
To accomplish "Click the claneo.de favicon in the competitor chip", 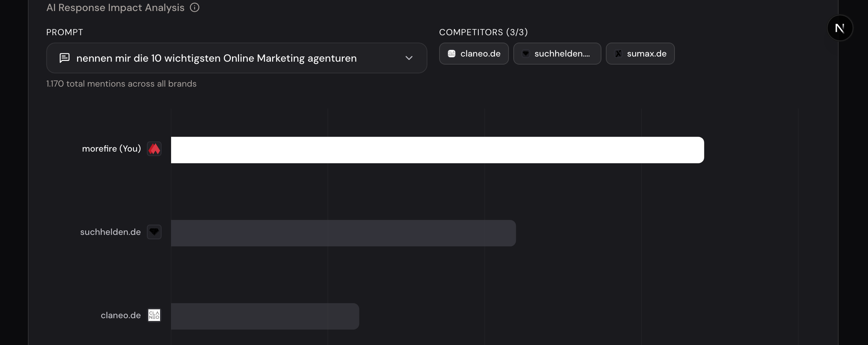I will [x=452, y=54].
